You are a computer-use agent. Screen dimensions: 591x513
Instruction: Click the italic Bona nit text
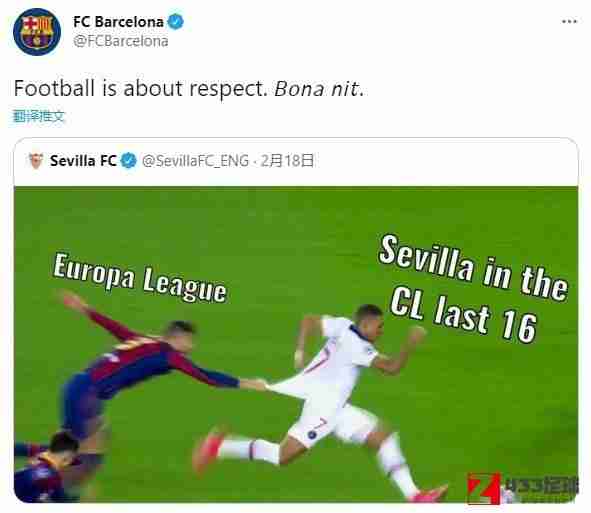319,89
